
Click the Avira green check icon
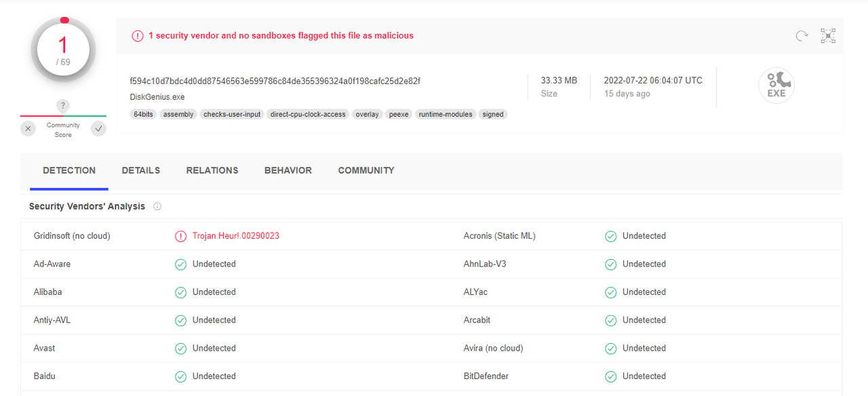[x=610, y=349]
